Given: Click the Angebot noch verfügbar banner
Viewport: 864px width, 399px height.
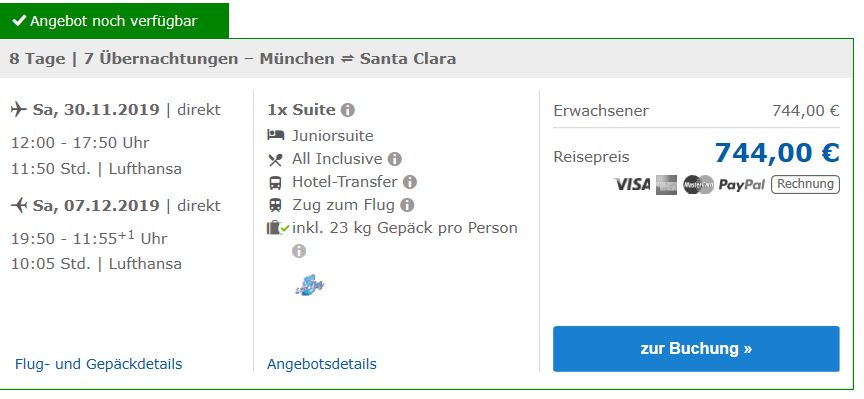Looking at the screenshot, I should click(114, 21).
